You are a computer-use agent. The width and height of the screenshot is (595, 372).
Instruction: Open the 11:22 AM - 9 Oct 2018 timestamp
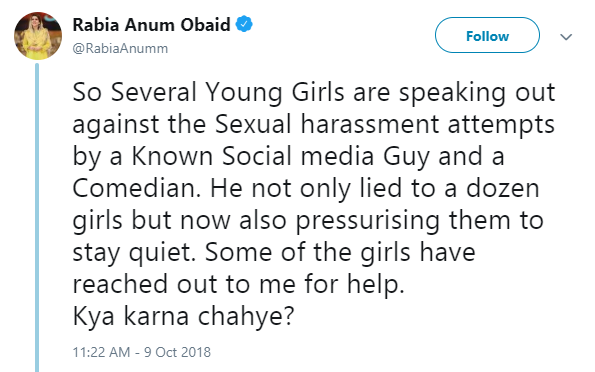point(142,352)
